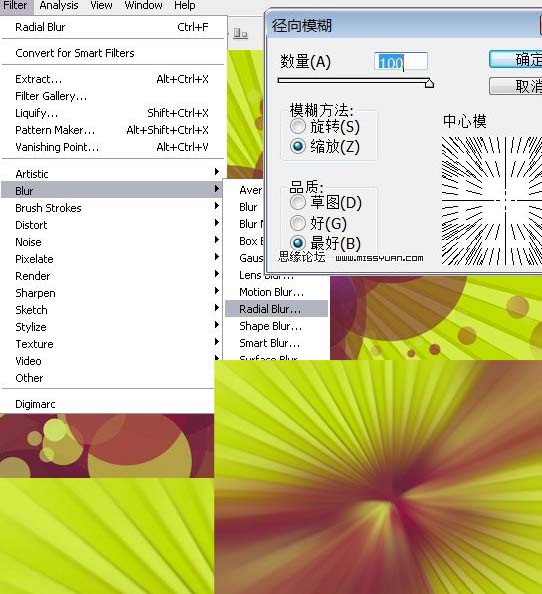The height and width of the screenshot is (594, 542).
Task: Click the blur center preview grid
Action: [492, 201]
